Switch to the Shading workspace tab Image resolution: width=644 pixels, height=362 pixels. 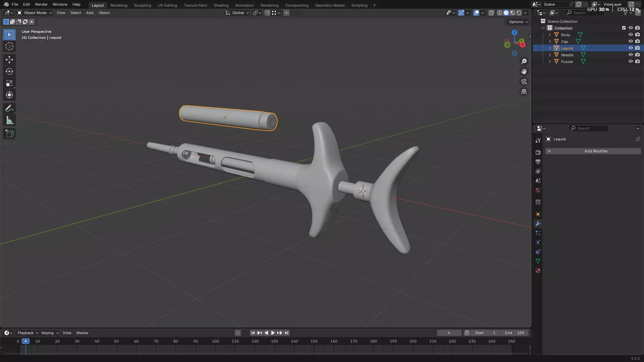click(221, 5)
